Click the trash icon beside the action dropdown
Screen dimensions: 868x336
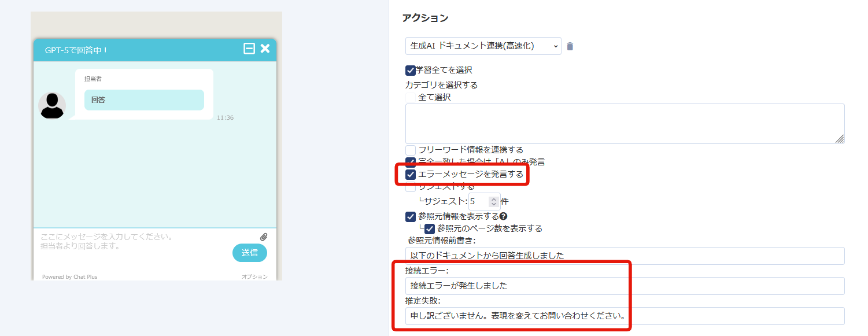click(570, 46)
